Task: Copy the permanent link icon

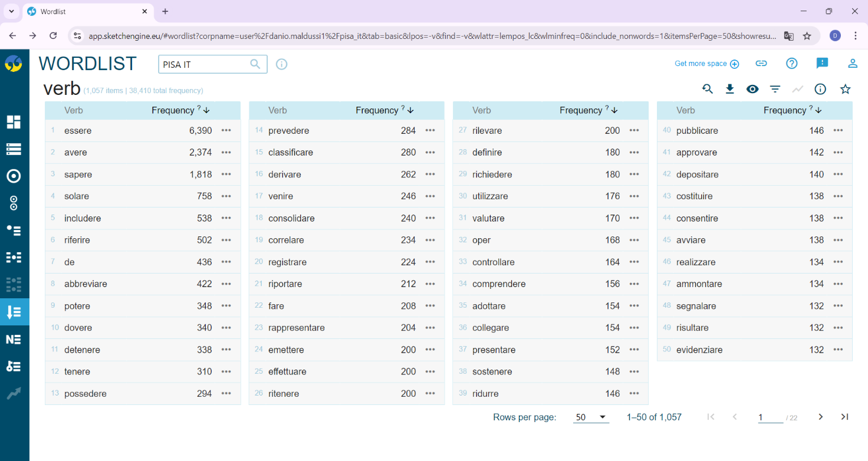Action: click(761, 64)
